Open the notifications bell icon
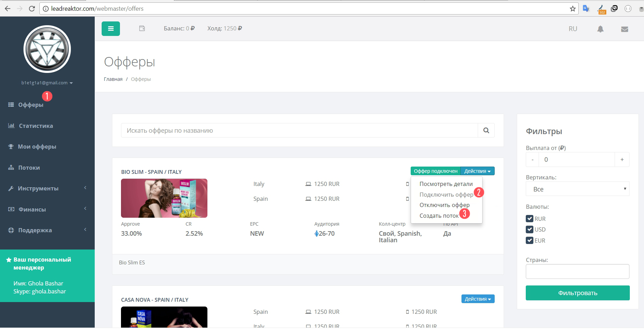The image size is (644, 329). 600,29
